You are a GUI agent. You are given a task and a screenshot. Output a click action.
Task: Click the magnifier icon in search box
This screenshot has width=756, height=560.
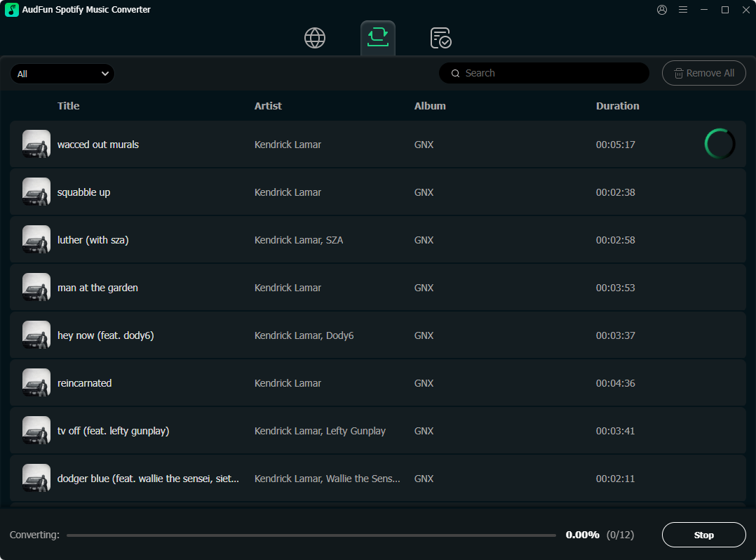(x=456, y=73)
